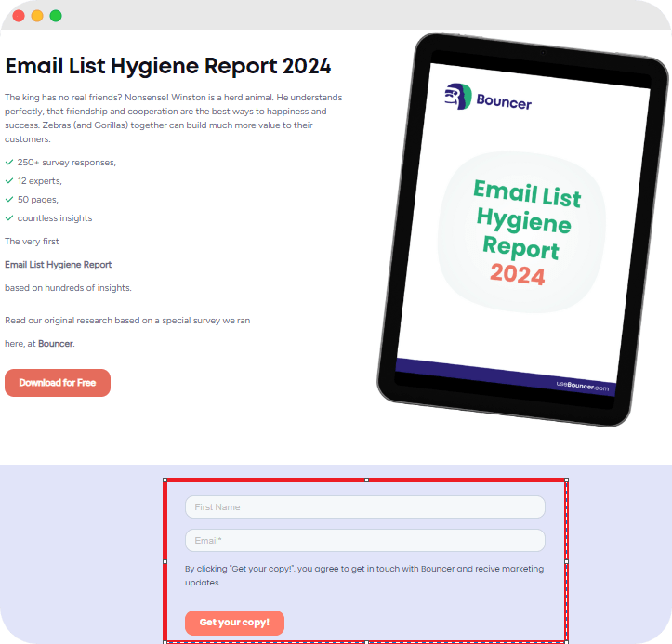
Task: Focus the First Name input field
Action: pos(365,506)
